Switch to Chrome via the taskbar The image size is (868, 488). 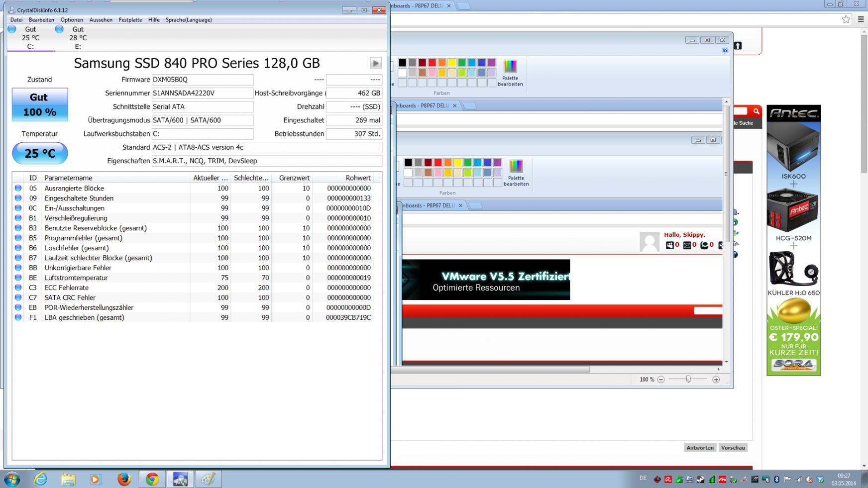[x=152, y=479]
